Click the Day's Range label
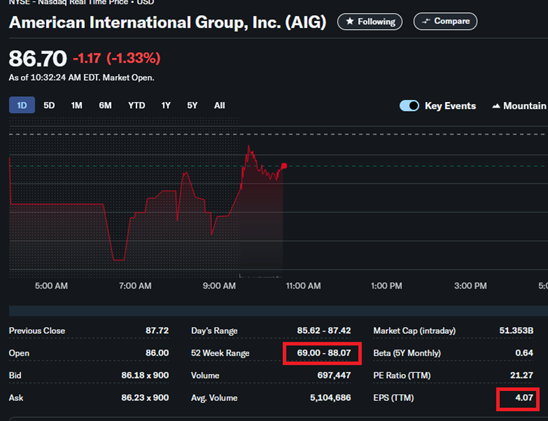The width and height of the screenshot is (548, 421). 214,331
